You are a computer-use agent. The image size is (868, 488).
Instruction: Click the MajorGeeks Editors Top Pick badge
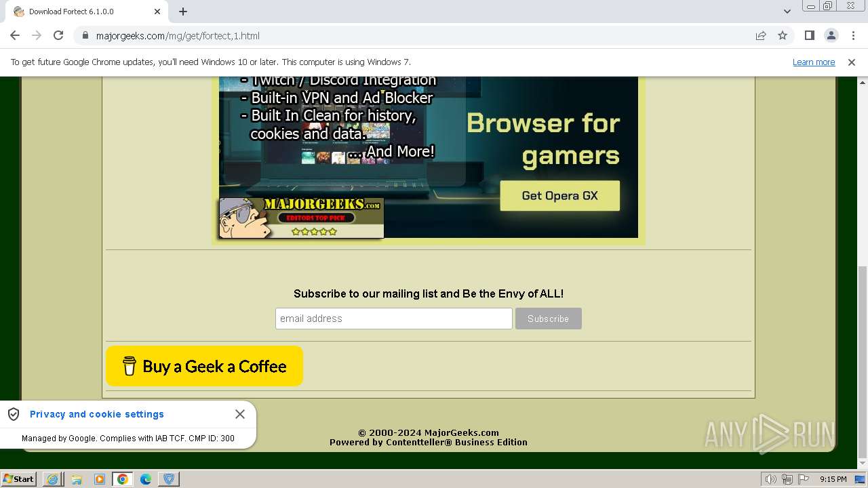[301, 218]
